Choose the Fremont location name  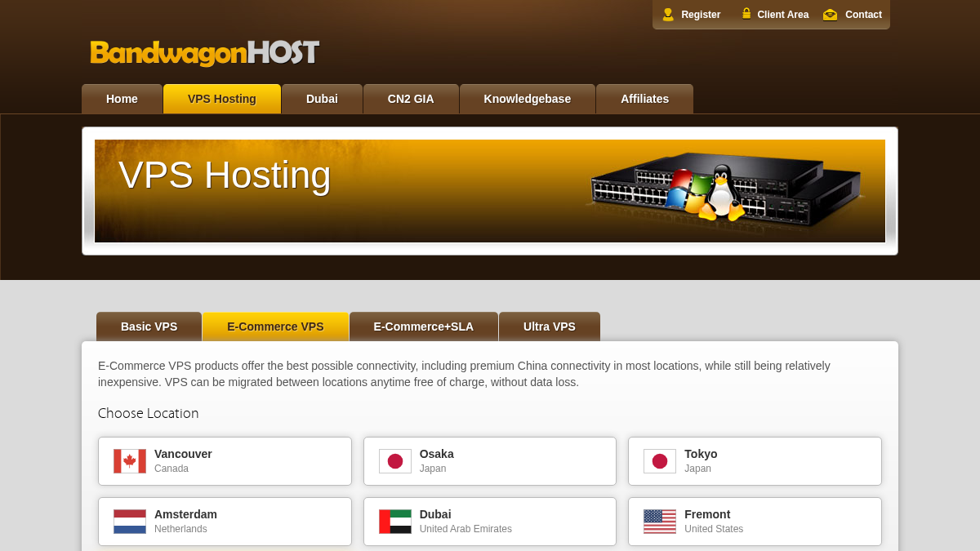[x=707, y=514]
